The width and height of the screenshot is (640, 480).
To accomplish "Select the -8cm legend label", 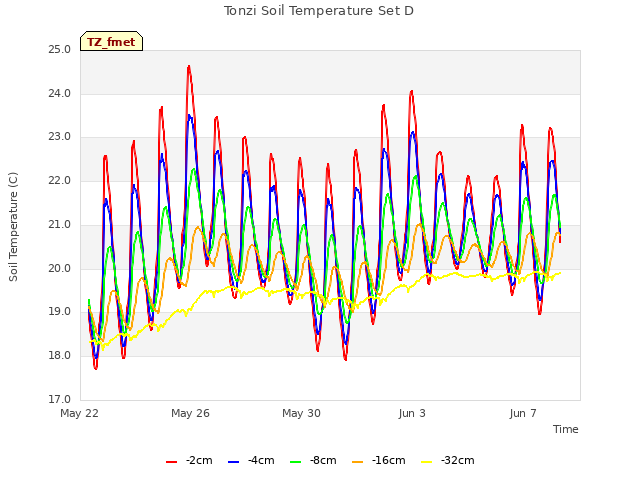I will (323, 460).
